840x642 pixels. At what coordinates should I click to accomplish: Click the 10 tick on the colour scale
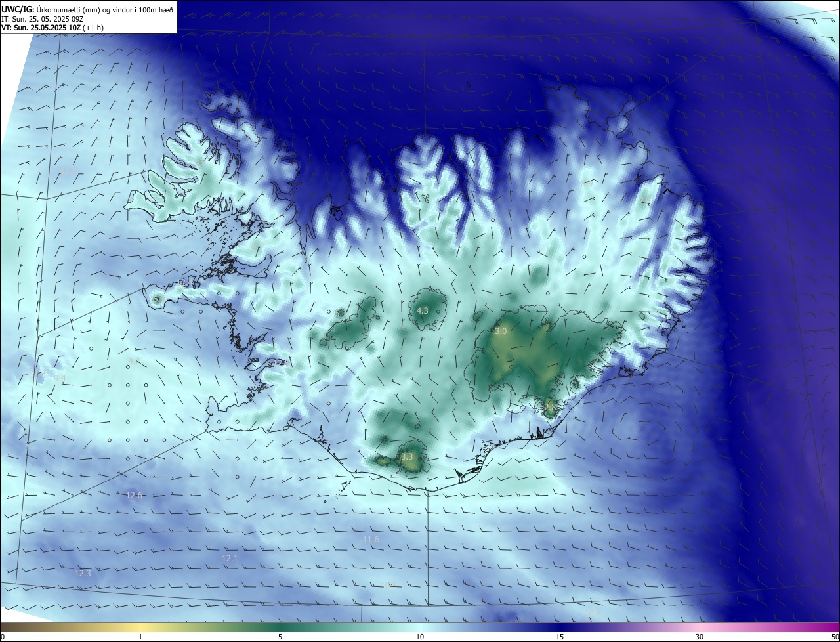click(x=420, y=637)
